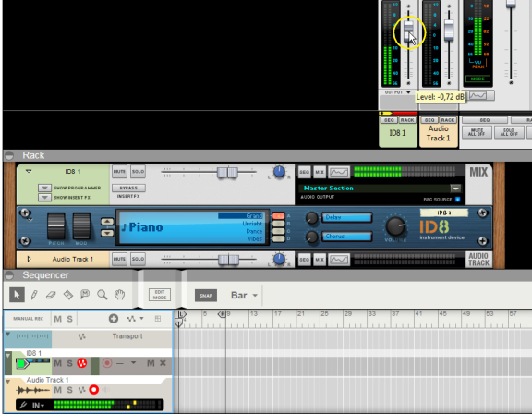Mute the ID8 1 rack device

coord(119,172)
